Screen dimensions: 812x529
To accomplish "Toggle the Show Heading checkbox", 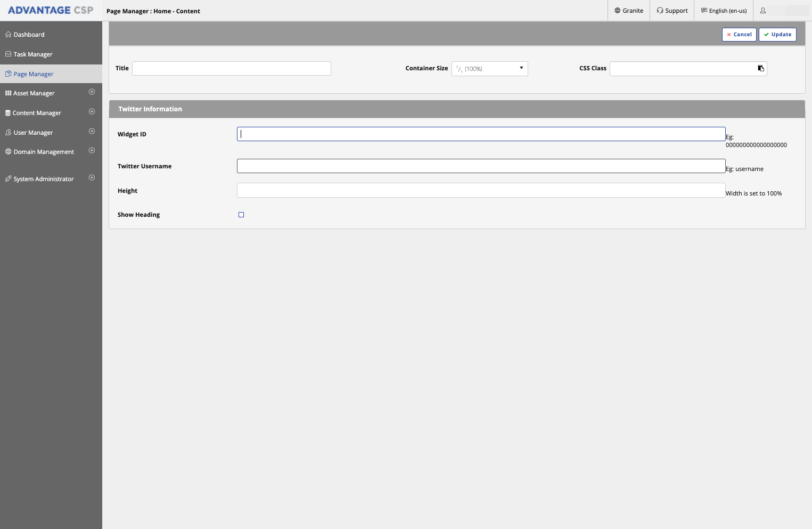I will (241, 215).
